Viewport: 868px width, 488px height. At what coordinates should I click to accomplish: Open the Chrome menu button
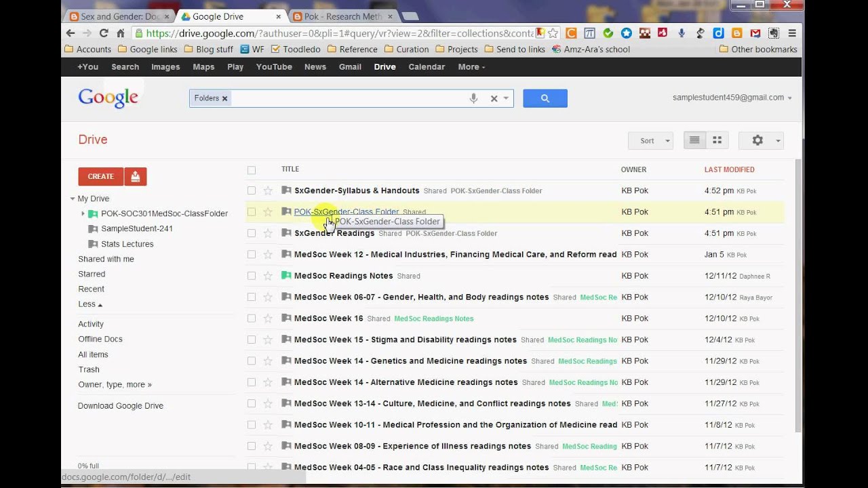pos(792,33)
